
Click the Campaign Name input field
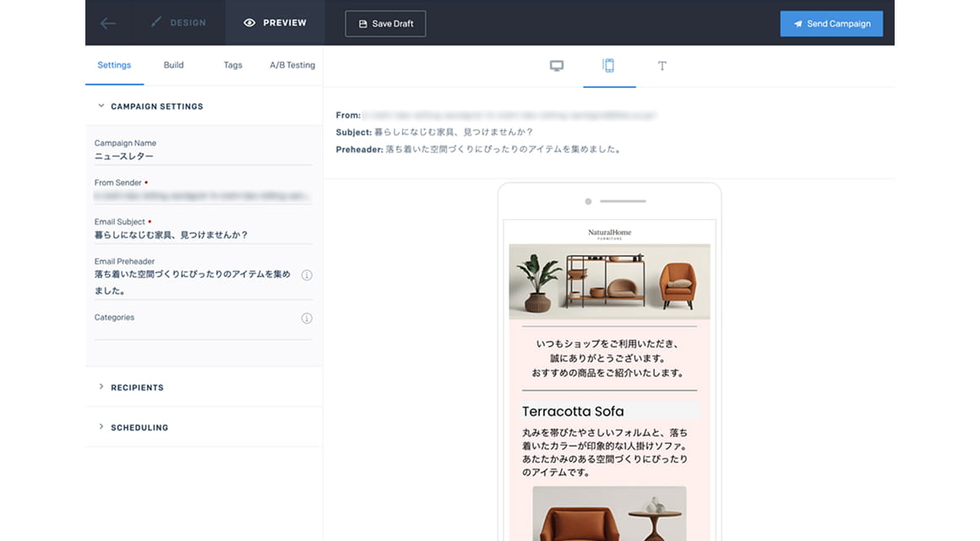pos(203,156)
